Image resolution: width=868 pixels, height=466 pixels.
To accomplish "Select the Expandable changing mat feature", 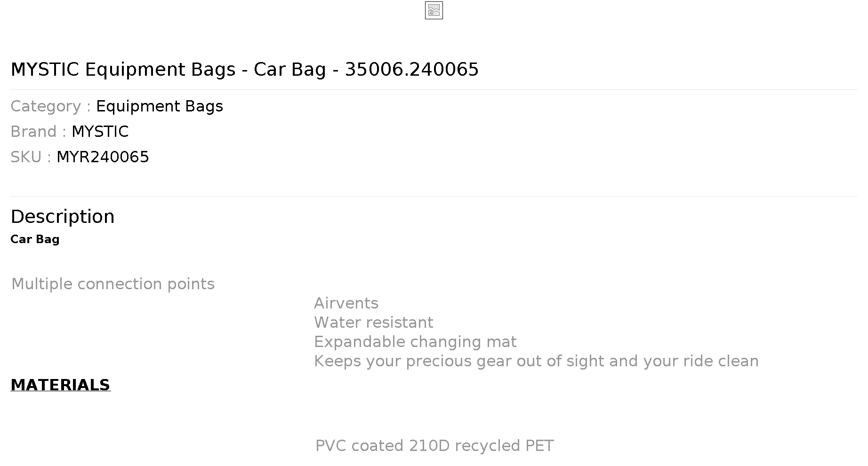I will [415, 342].
